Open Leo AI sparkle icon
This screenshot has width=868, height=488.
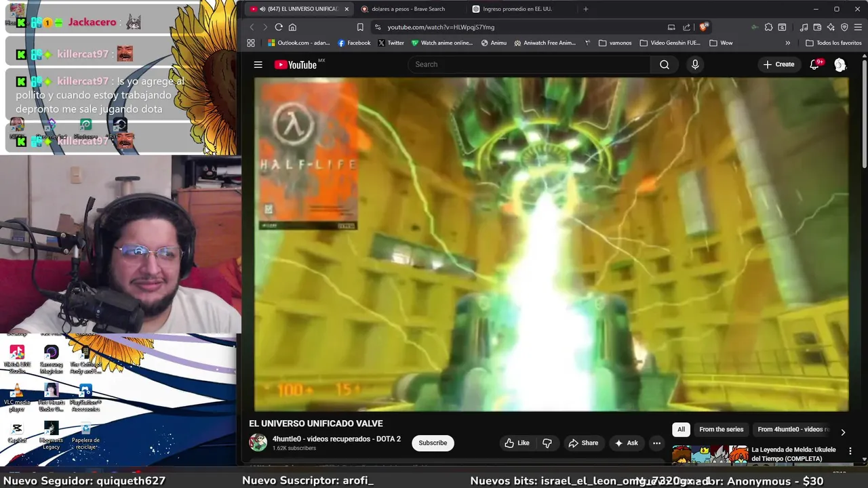(831, 27)
